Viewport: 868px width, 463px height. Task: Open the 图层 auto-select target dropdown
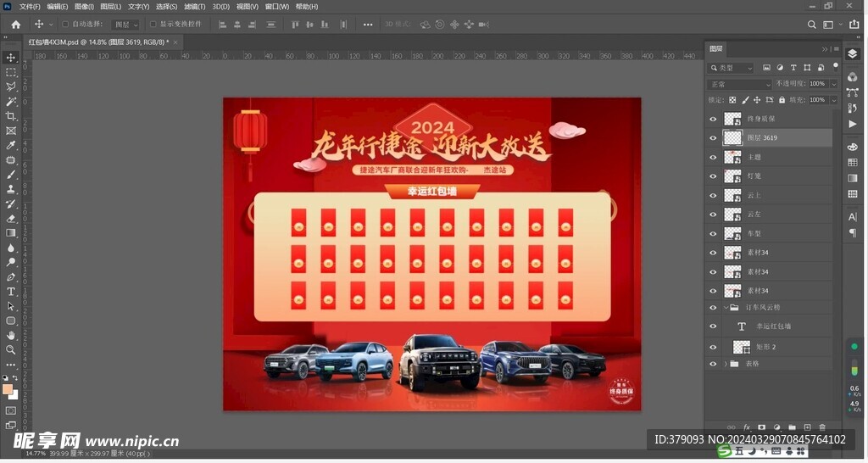(125, 25)
